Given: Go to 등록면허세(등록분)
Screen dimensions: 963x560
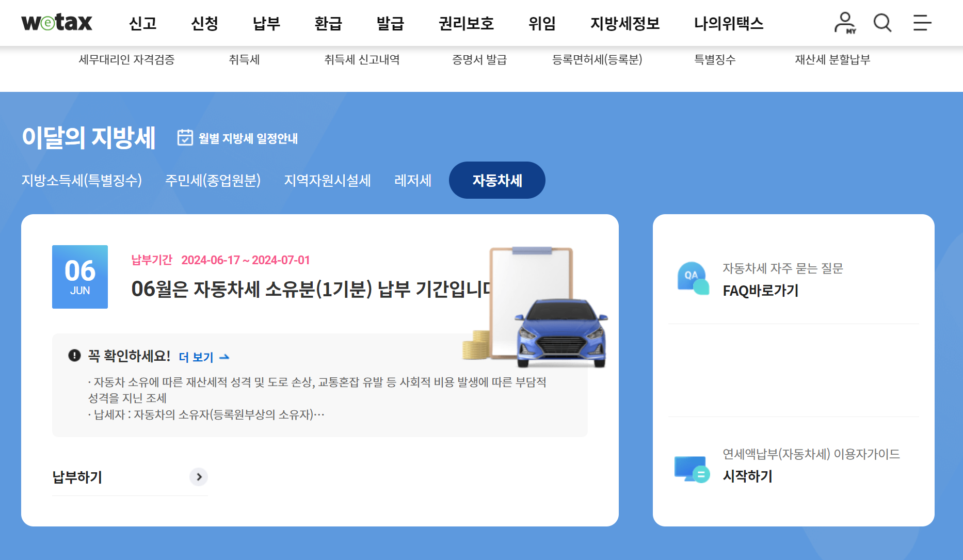Looking at the screenshot, I should (597, 59).
